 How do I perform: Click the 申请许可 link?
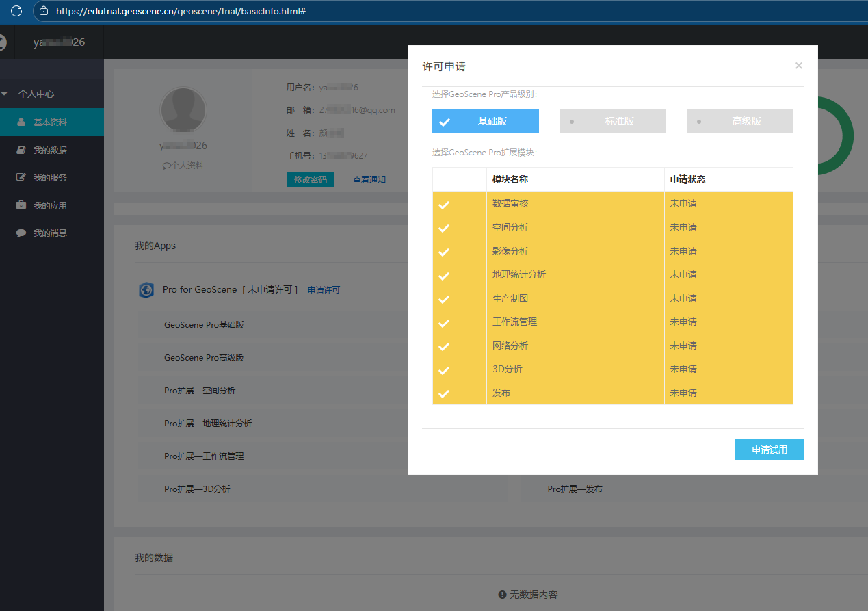click(x=324, y=290)
